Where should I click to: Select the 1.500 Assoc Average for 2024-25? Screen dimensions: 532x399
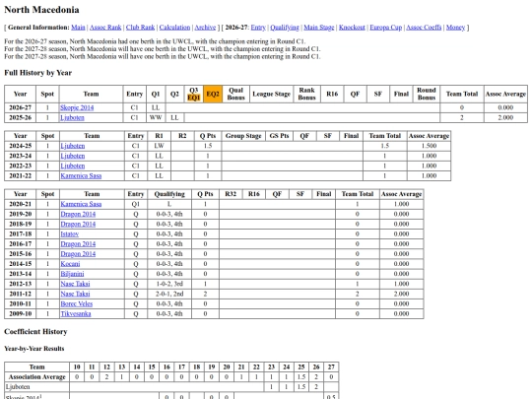pyautogui.click(x=429, y=146)
